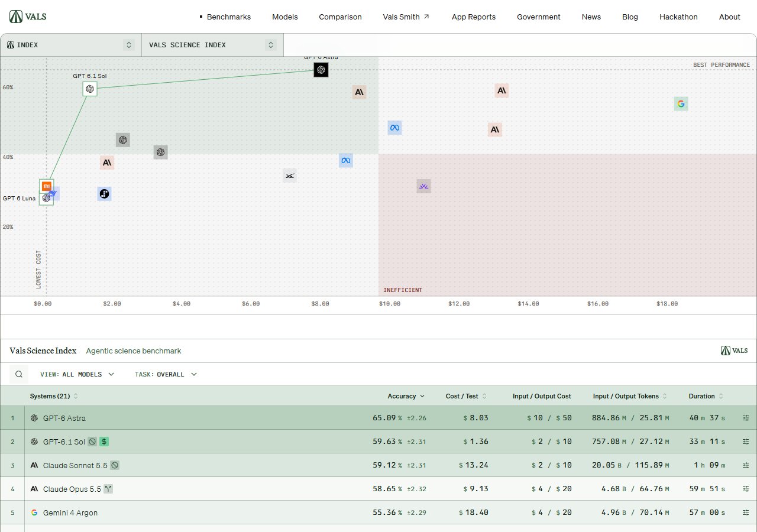Image resolution: width=757 pixels, height=532 pixels.
Task: Open row options for Claude Sonnet 5.5
Action: point(746,465)
